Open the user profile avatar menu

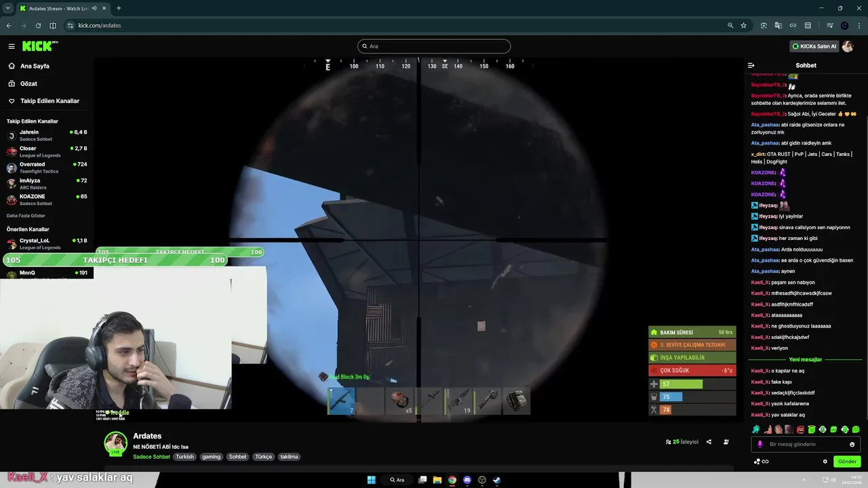tap(848, 46)
